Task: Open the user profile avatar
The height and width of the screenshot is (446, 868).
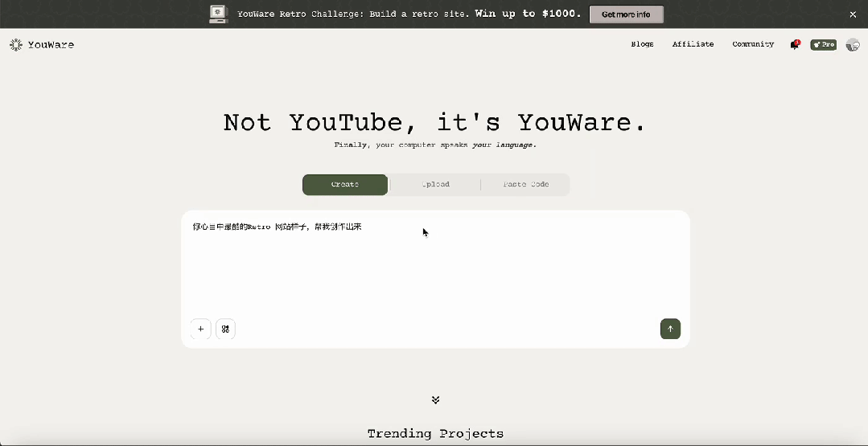Action: [x=853, y=45]
